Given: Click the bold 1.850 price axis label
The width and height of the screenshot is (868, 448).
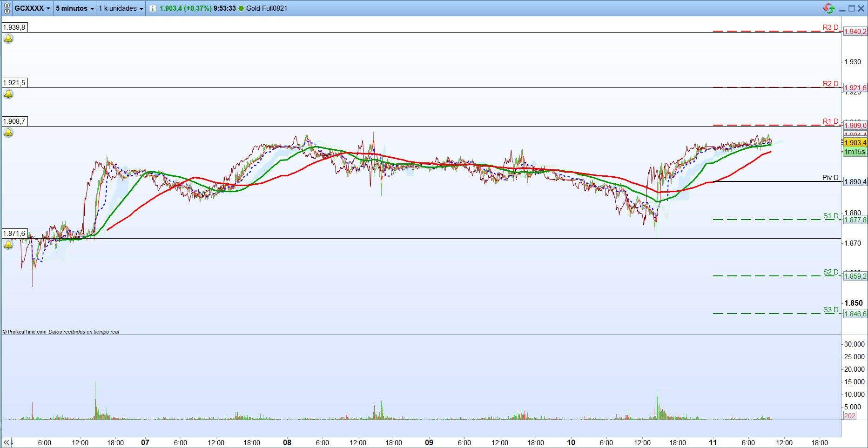Looking at the screenshot, I should click(854, 303).
